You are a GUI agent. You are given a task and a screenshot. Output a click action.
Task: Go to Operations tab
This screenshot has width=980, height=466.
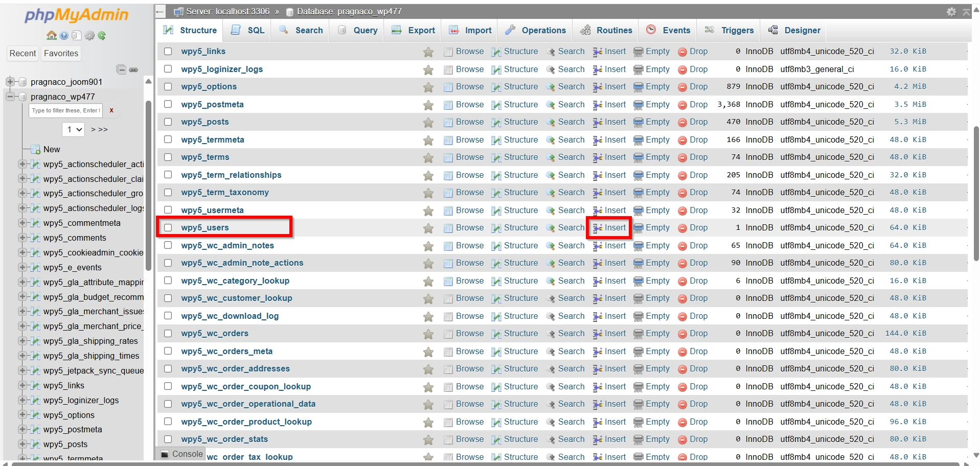[x=535, y=30]
